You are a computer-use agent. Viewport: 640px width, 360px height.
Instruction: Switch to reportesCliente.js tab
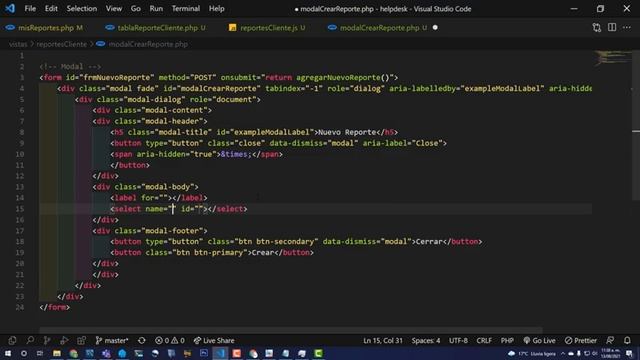click(267, 28)
